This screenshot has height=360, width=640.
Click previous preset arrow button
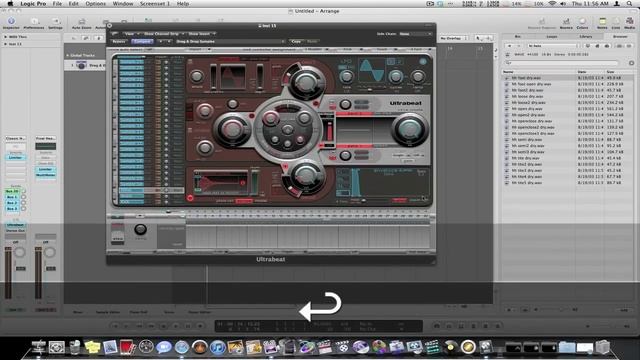[161, 41]
